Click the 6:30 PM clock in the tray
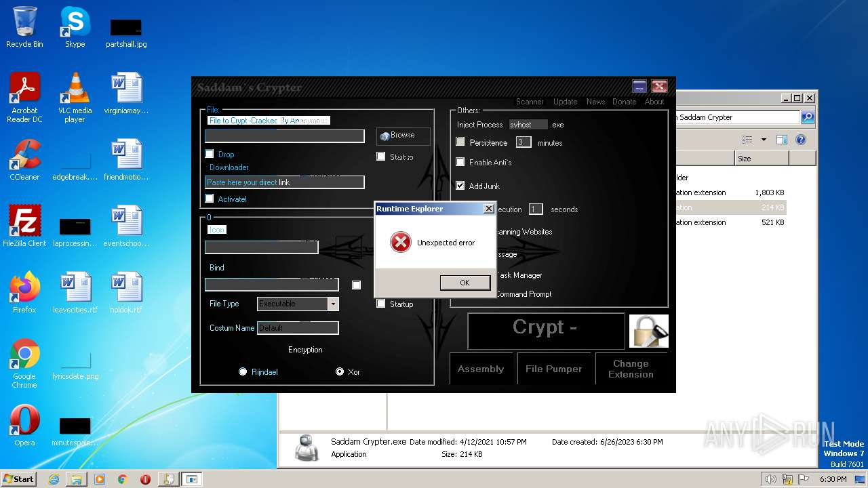Image resolution: width=868 pixels, height=488 pixels. tap(833, 479)
